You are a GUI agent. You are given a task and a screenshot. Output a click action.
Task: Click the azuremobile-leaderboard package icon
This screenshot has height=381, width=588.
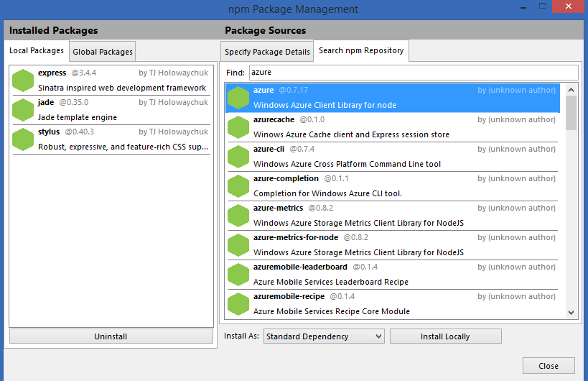click(x=238, y=275)
